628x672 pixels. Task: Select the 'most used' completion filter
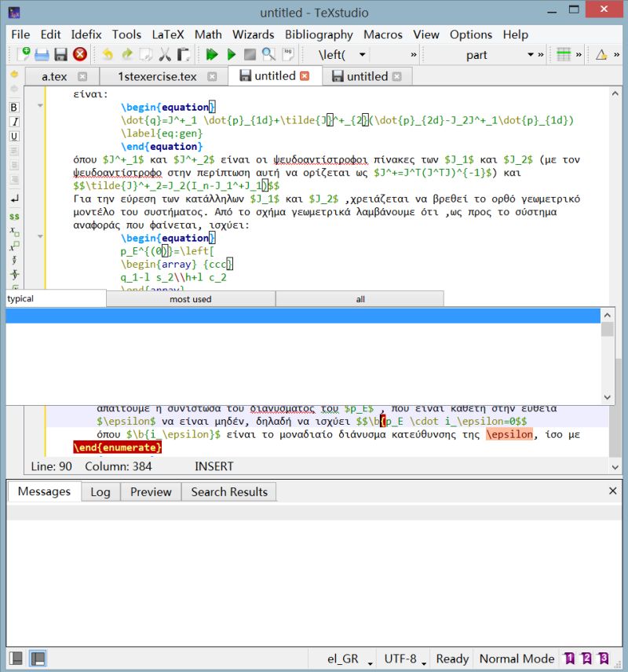coord(190,299)
